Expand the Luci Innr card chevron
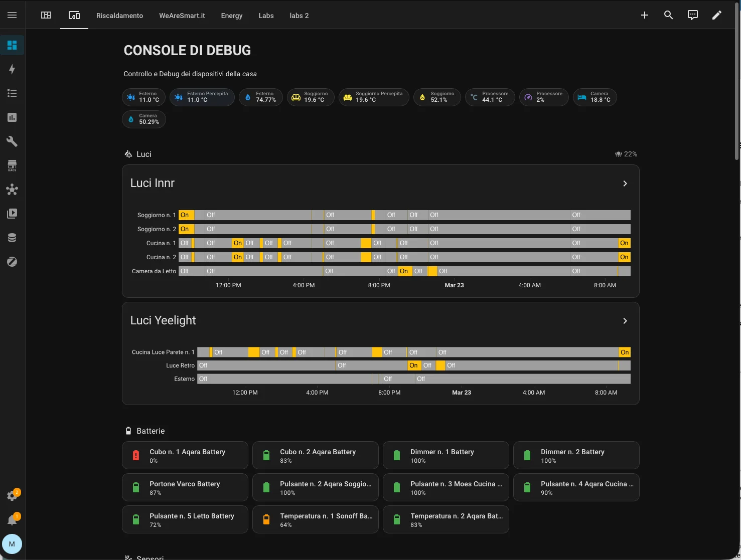This screenshot has height=560, width=741. click(625, 183)
